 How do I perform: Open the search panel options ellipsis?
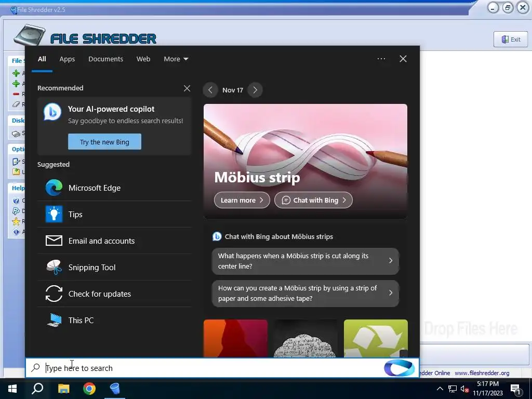pyautogui.click(x=381, y=59)
